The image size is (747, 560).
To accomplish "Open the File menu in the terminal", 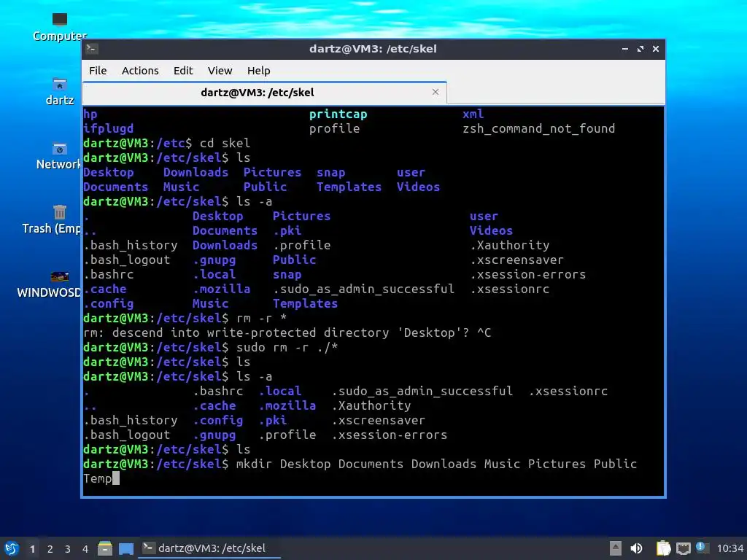I will 98,71.
